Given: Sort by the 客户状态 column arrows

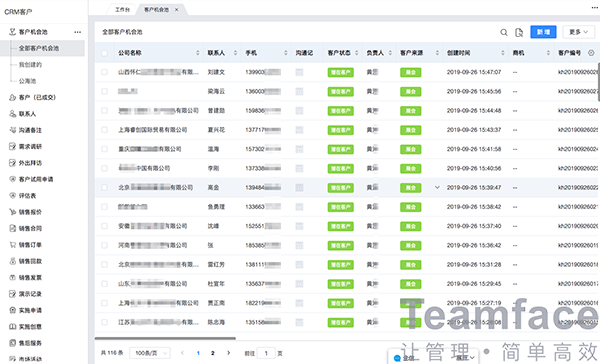Looking at the screenshot, I should (357, 53).
